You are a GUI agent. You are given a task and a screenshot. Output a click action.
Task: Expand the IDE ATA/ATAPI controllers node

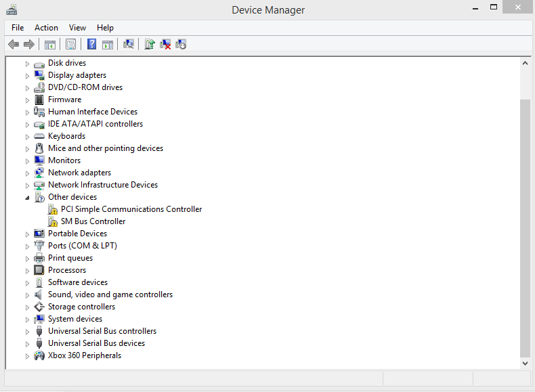pyautogui.click(x=27, y=125)
